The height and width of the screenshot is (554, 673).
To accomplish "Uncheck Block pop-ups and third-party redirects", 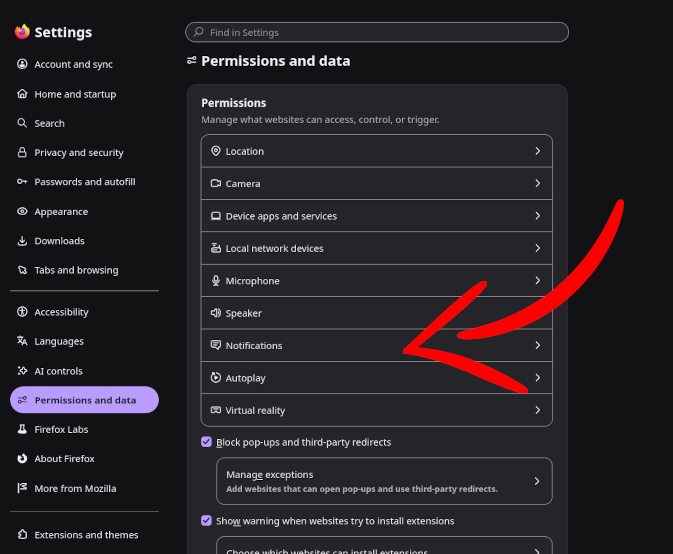I will click(x=206, y=442).
